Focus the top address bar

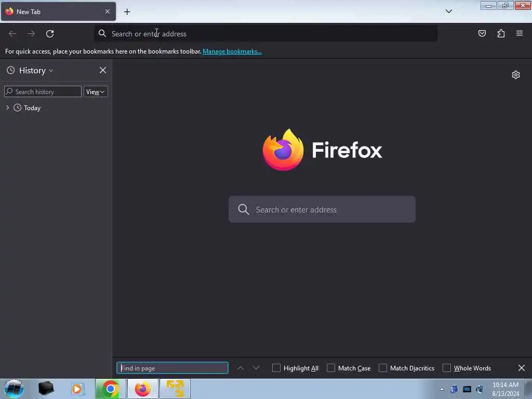point(265,34)
